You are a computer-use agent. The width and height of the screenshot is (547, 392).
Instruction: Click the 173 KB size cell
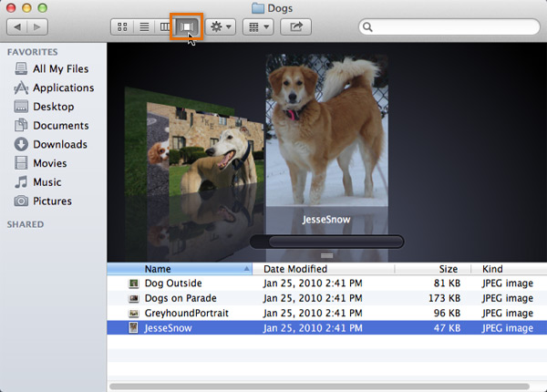445,298
